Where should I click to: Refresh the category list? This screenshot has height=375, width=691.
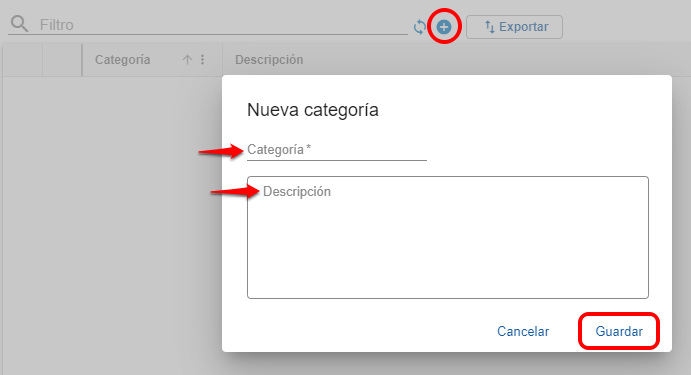coord(420,27)
